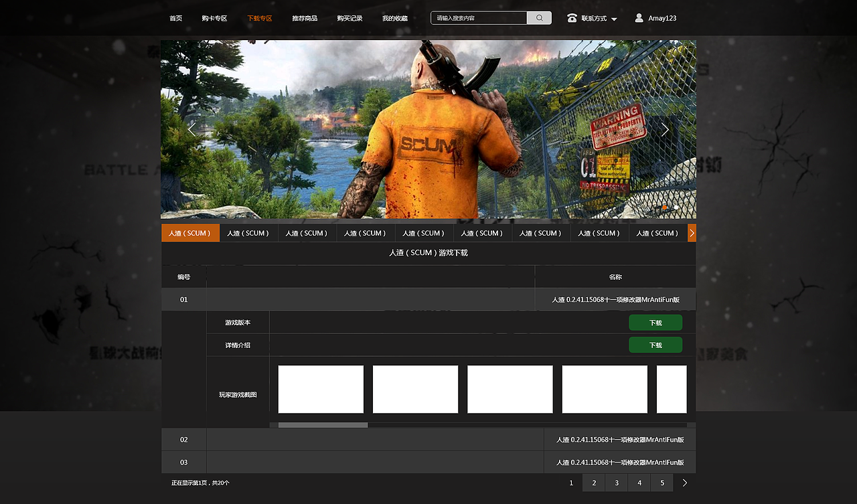The image size is (857, 504).
Task: Click the 名称 column header
Action: (x=615, y=277)
